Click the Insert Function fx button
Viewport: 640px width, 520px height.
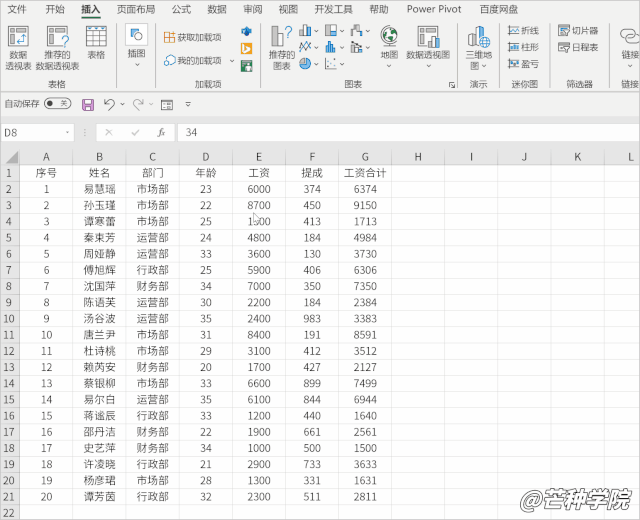[x=161, y=133]
